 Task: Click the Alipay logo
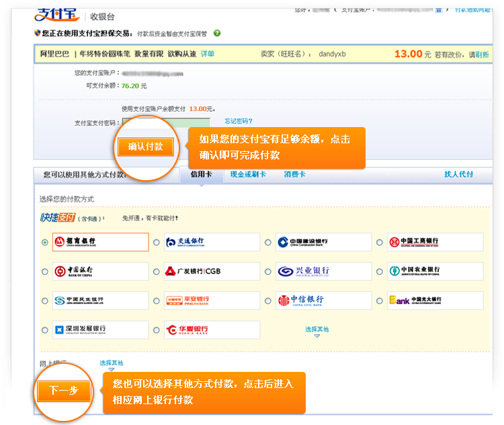tap(57, 15)
